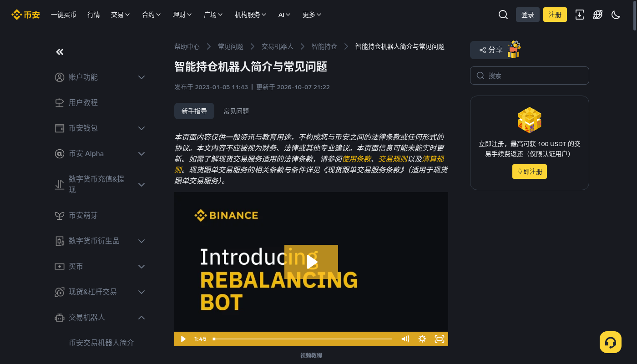This screenshot has height=364, width=637.
Task: Expand the 数字货币充值&提现 chevron
Action: [142, 185]
